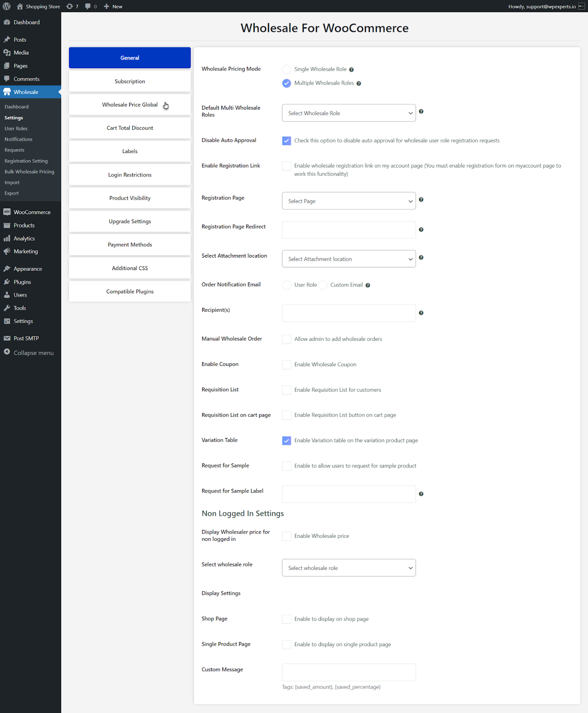Image resolution: width=588 pixels, height=713 pixels.
Task: Click the Howdy account link
Action: [x=546, y=6]
